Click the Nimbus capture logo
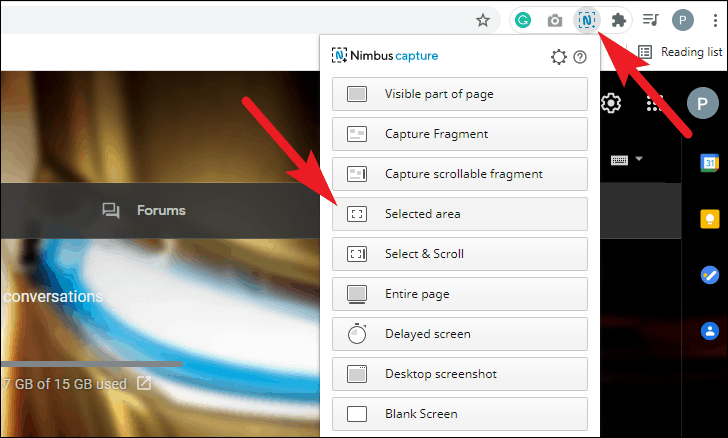The width and height of the screenshot is (728, 438). pyautogui.click(x=384, y=56)
